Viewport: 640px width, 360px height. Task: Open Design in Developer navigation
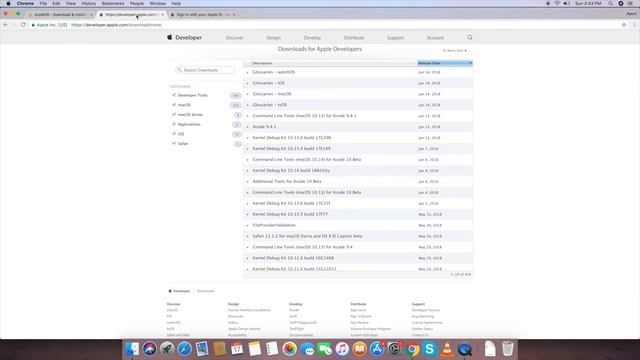pos(273,38)
